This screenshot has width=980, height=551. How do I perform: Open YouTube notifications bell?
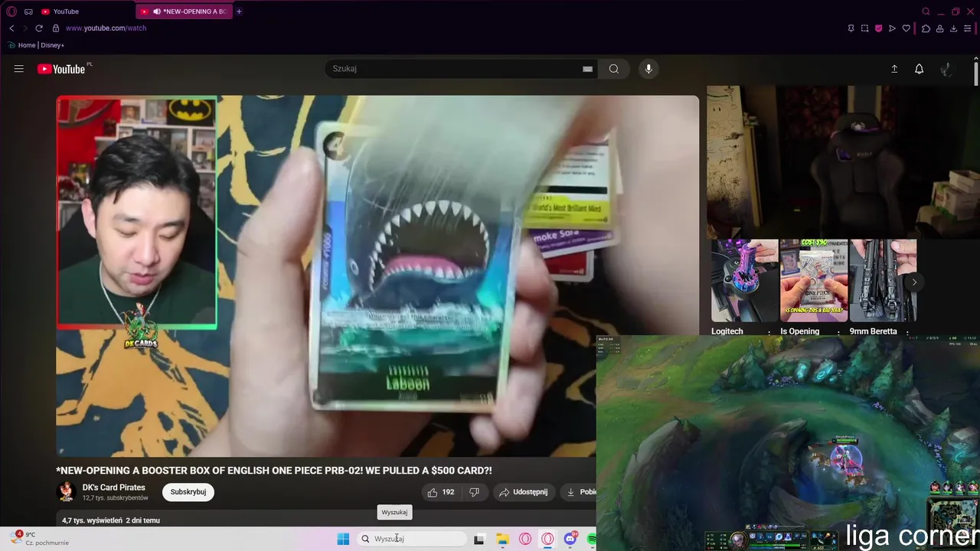tap(919, 69)
